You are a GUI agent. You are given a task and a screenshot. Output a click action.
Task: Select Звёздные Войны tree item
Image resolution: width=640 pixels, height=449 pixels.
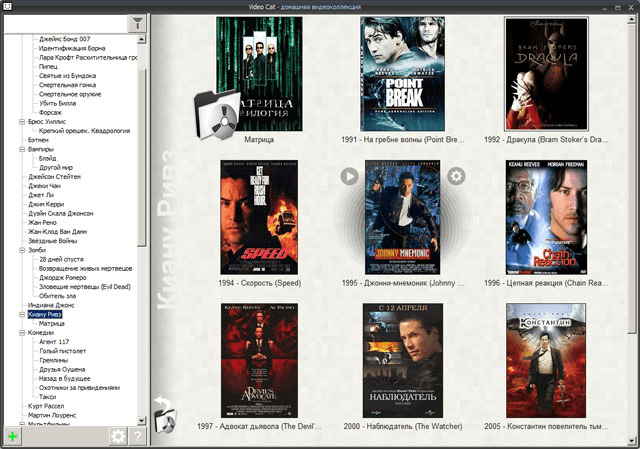52,241
